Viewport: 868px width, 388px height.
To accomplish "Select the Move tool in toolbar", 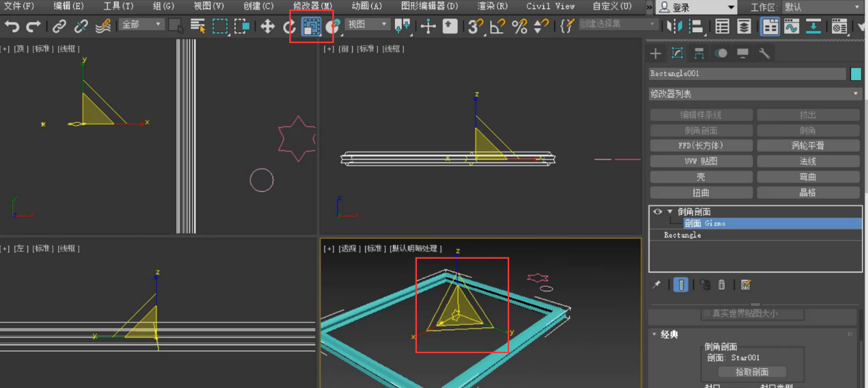I will coord(267,27).
